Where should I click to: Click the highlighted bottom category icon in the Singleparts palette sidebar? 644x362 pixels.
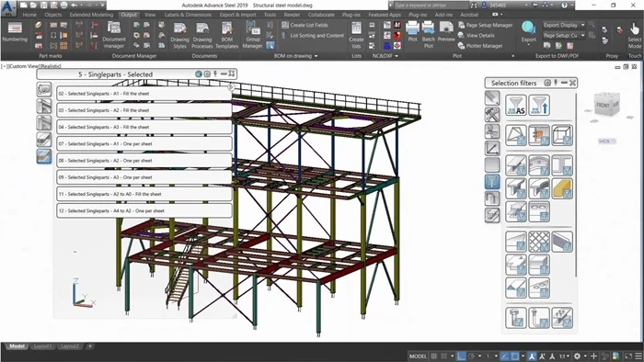[44, 156]
